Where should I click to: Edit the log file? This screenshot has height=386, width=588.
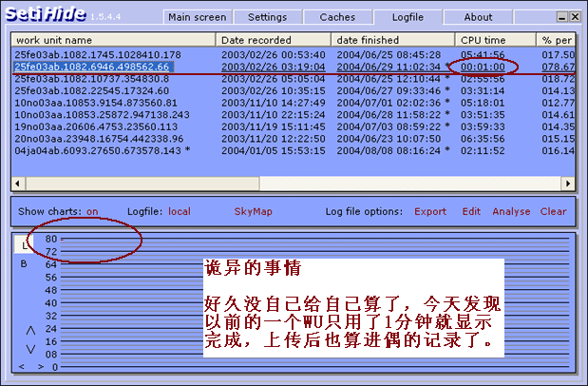(471, 211)
